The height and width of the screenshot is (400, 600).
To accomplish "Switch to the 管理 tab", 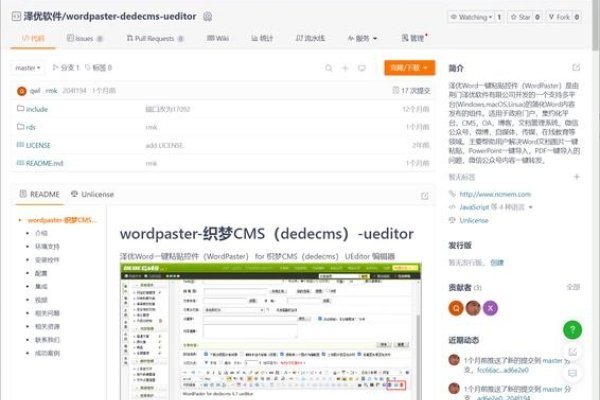I will [414, 38].
